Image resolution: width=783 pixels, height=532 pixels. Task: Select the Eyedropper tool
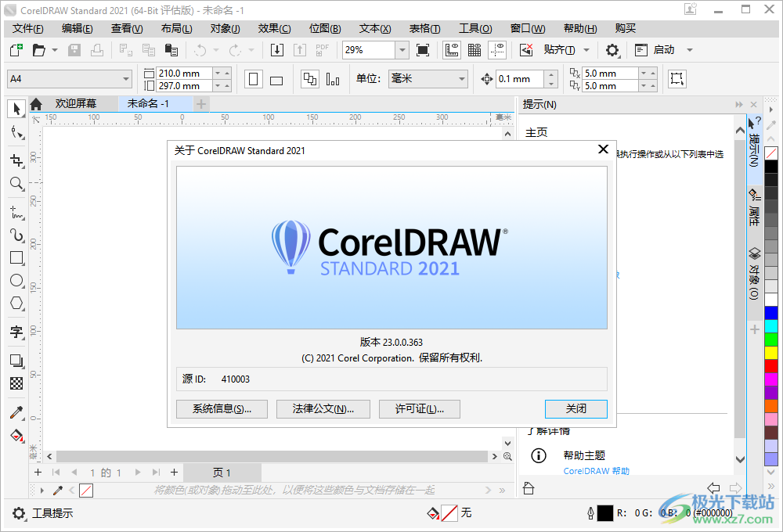[16, 412]
